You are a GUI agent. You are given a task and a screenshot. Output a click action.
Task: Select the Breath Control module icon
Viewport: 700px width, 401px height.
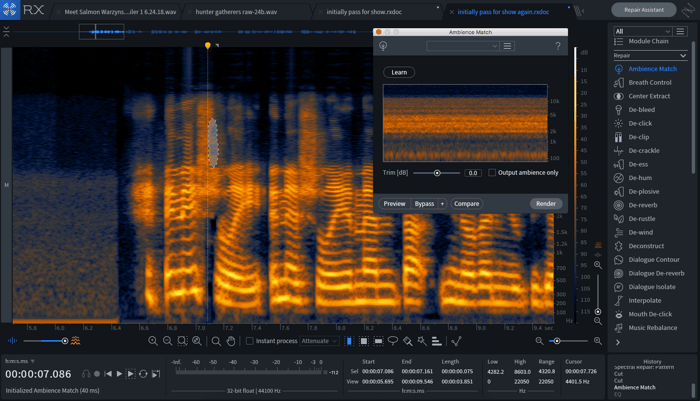click(x=618, y=83)
